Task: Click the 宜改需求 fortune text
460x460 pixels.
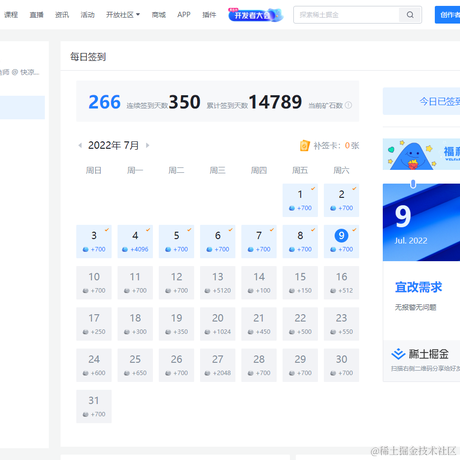Action: (x=419, y=287)
